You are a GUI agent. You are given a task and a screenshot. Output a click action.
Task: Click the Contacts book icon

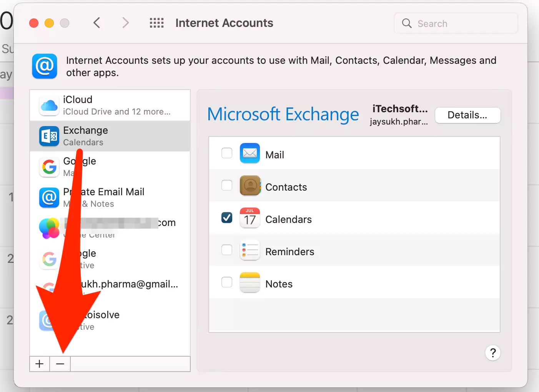[250, 186]
